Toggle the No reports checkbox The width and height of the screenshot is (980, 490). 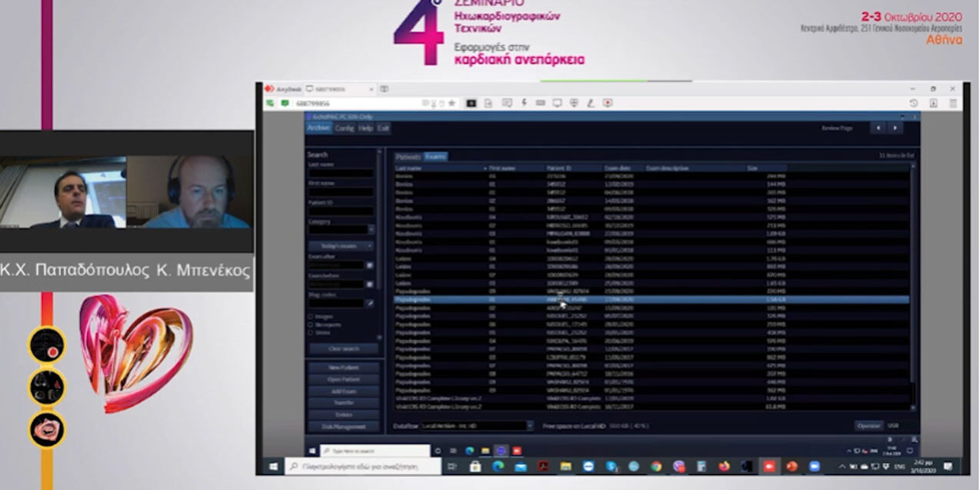point(311,325)
